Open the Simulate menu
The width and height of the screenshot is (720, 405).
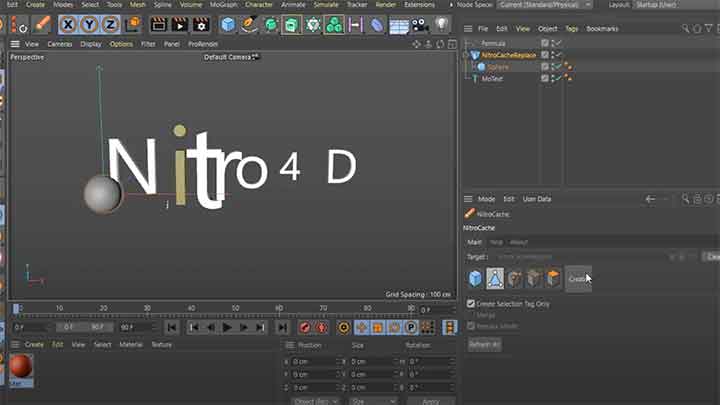pyautogui.click(x=326, y=5)
